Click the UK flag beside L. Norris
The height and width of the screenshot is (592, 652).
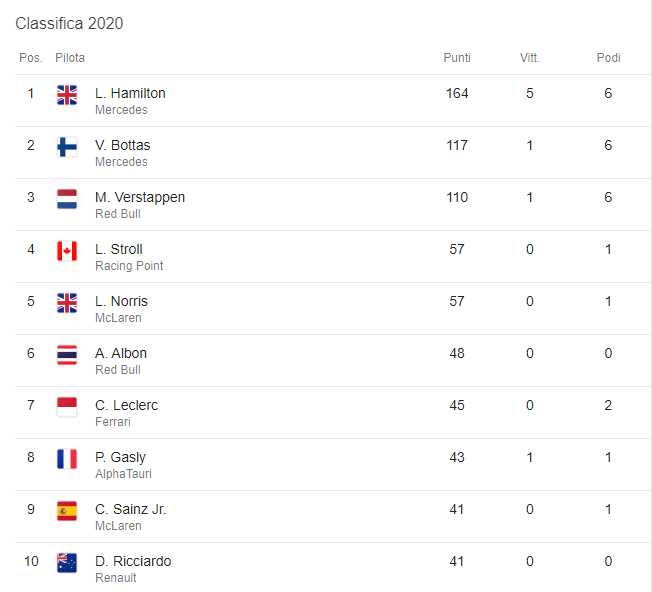point(67,303)
